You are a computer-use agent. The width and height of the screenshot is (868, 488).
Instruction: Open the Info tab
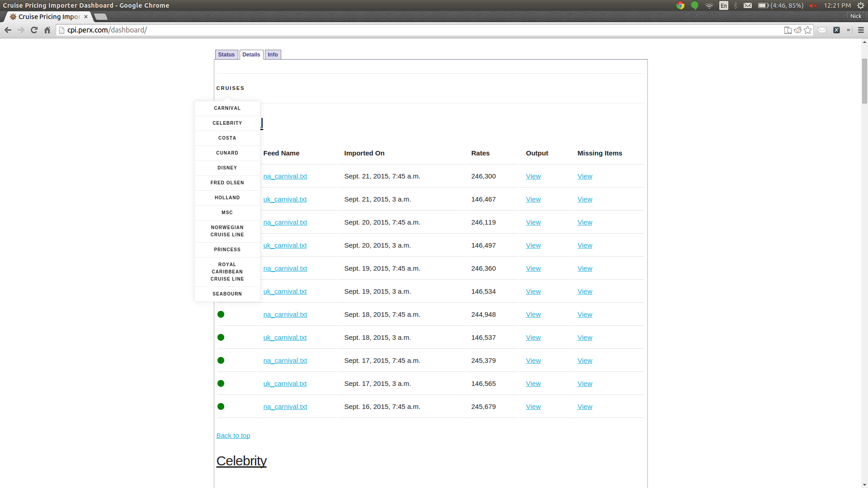click(x=273, y=55)
